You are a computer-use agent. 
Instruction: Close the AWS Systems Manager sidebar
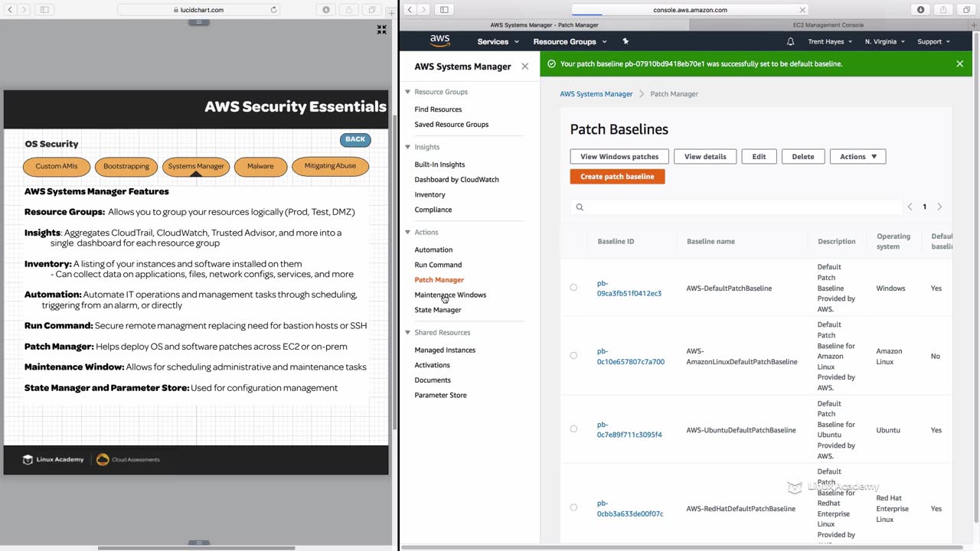click(x=524, y=67)
